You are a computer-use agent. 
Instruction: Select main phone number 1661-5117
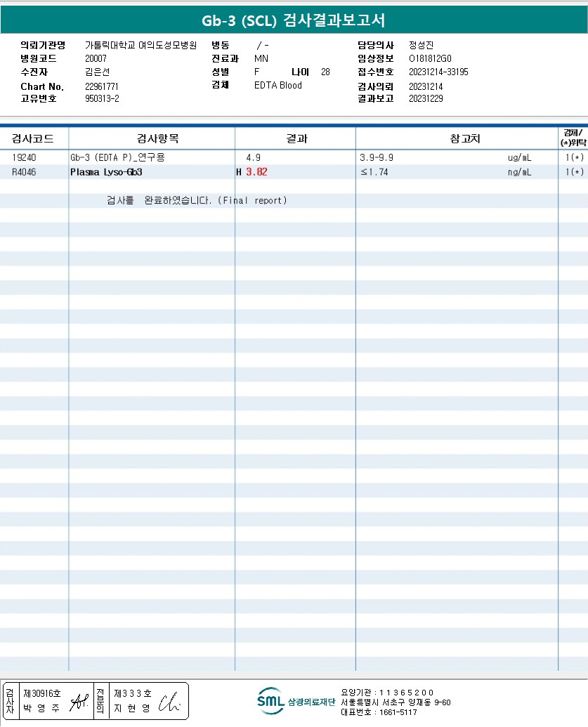(x=398, y=712)
